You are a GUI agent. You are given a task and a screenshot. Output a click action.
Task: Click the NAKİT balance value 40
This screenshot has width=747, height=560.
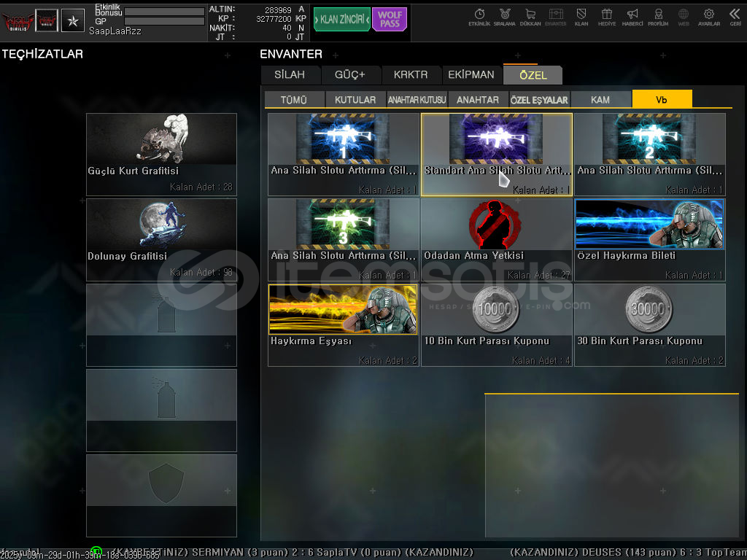pyautogui.click(x=287, y=28)
